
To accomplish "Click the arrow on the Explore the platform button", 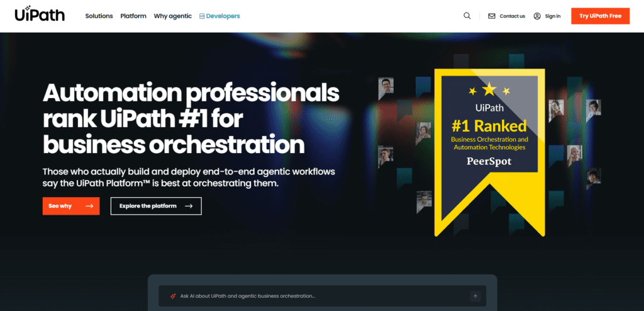I will tap(189, 206).
